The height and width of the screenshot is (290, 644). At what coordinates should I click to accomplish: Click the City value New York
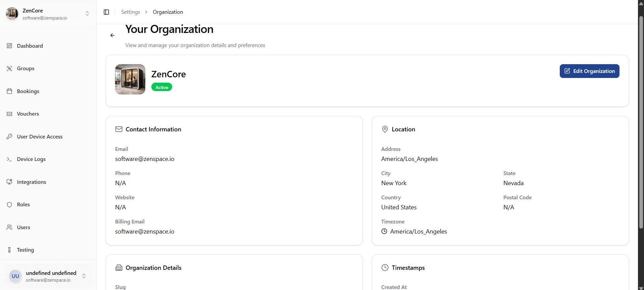(394, 183)
